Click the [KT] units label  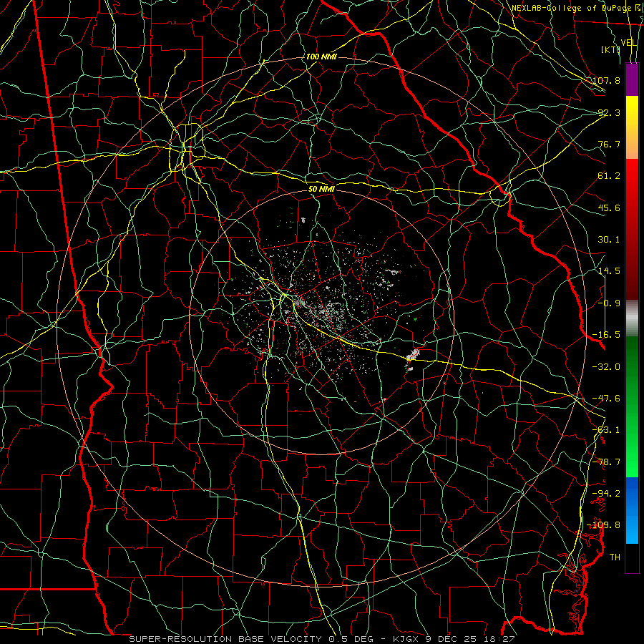611,49
